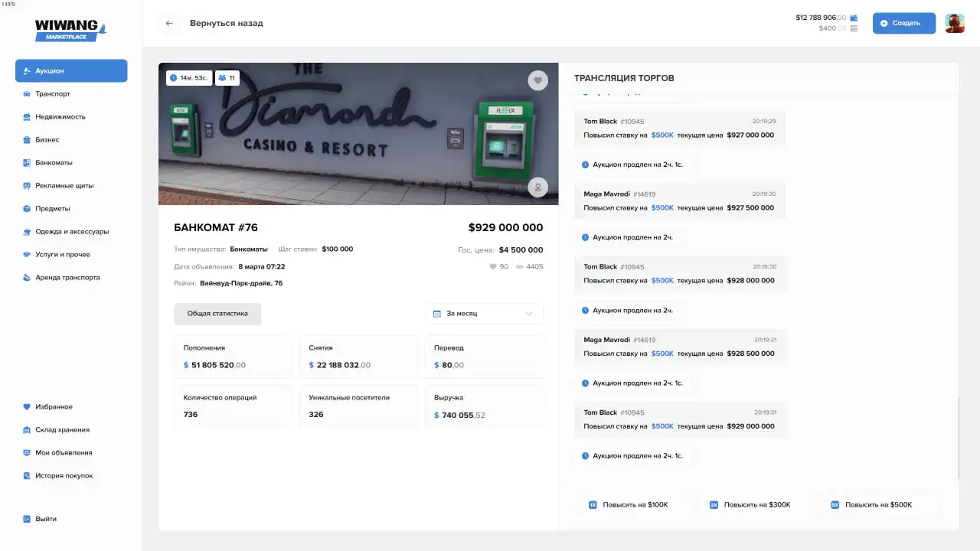
Task: Click Maga Mavrodi bid at $928 500 000
Action: (x=680, y=347)
